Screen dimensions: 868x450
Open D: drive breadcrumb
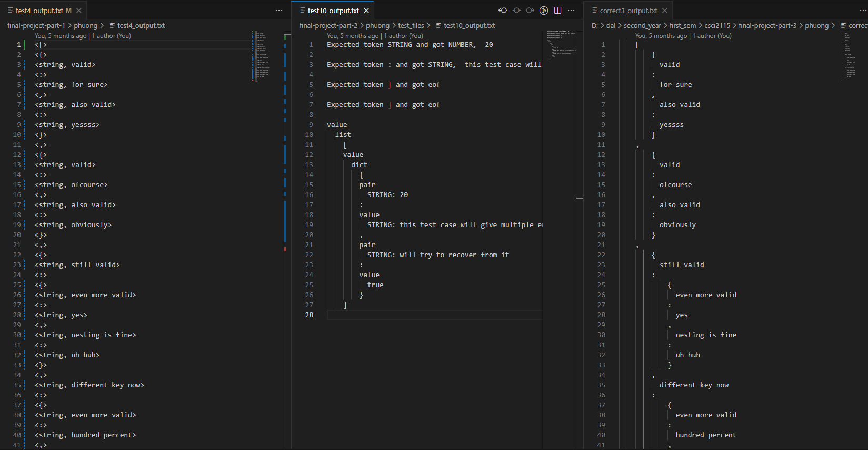[x=595, y=25]
